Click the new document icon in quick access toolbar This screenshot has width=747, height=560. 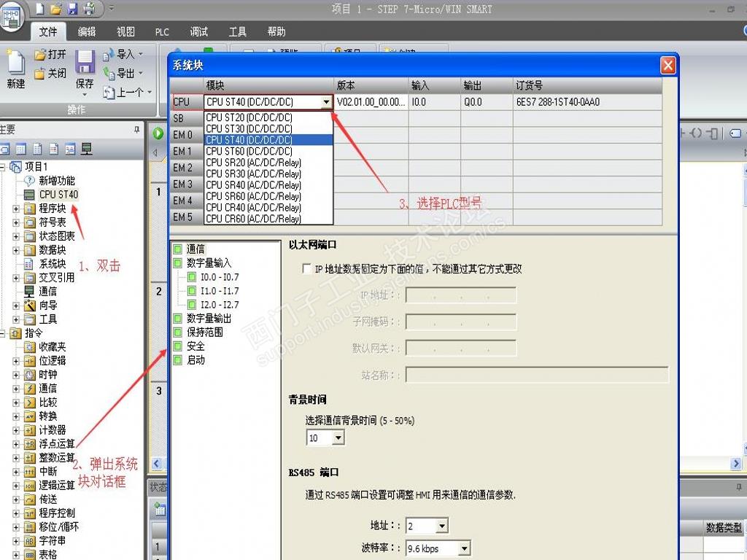tap(41, 9)
